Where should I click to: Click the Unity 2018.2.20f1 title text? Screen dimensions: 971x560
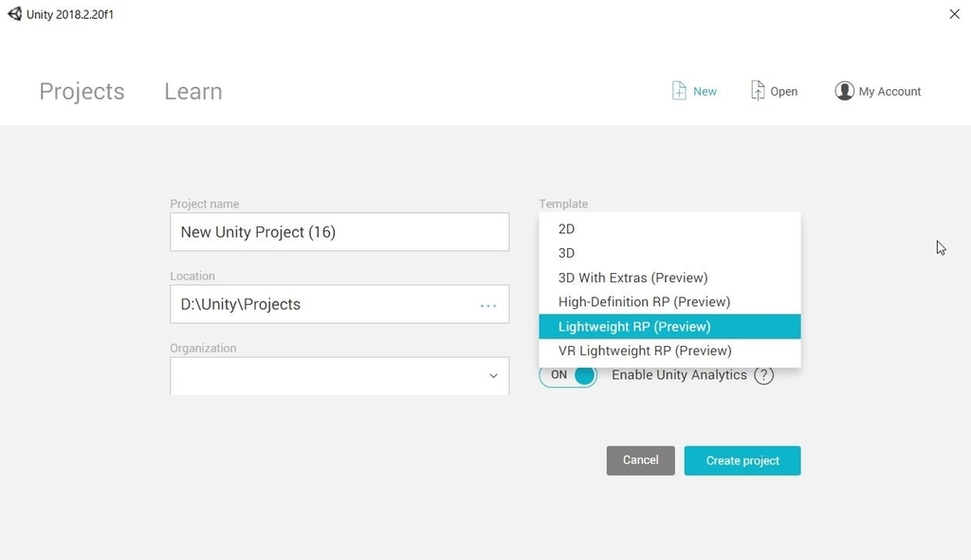(x=70, y=14)
